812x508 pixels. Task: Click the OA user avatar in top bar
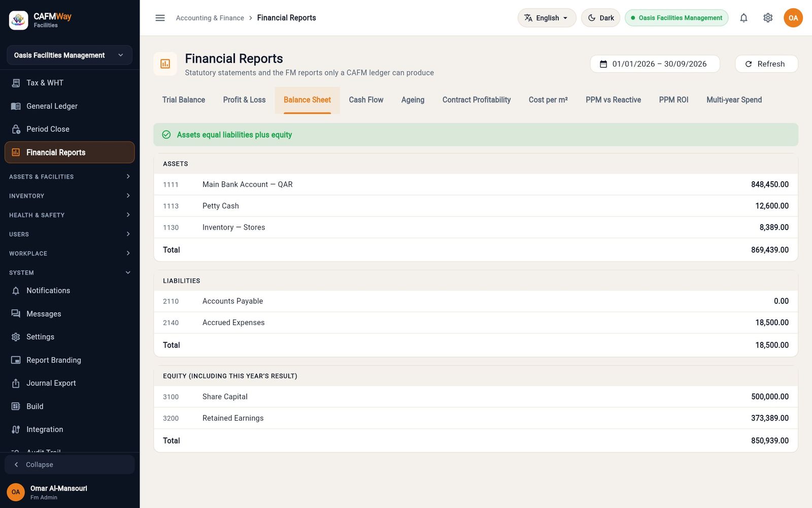pos(793,18)
